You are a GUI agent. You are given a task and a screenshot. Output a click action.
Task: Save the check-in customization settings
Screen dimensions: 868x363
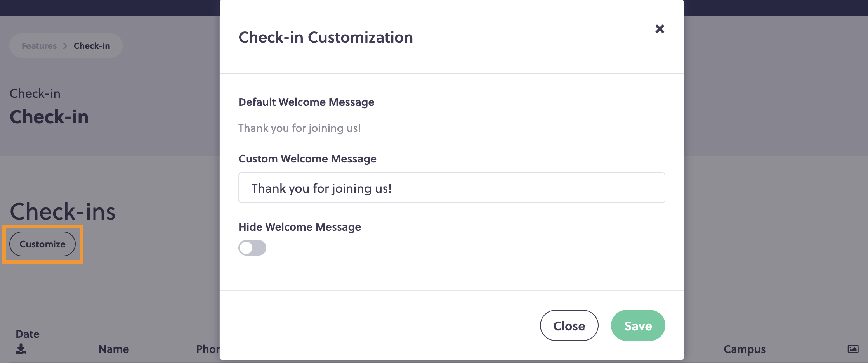[x=638, y=325]
